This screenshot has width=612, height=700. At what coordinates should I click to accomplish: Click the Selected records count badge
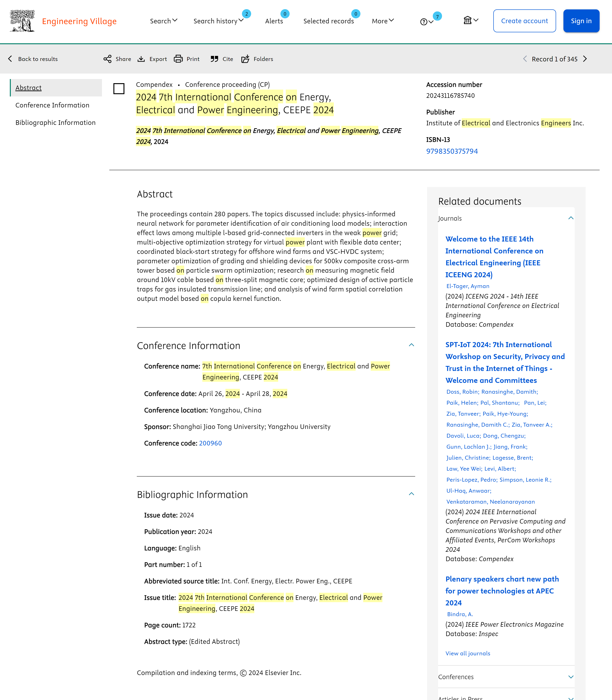click(356, 14)
